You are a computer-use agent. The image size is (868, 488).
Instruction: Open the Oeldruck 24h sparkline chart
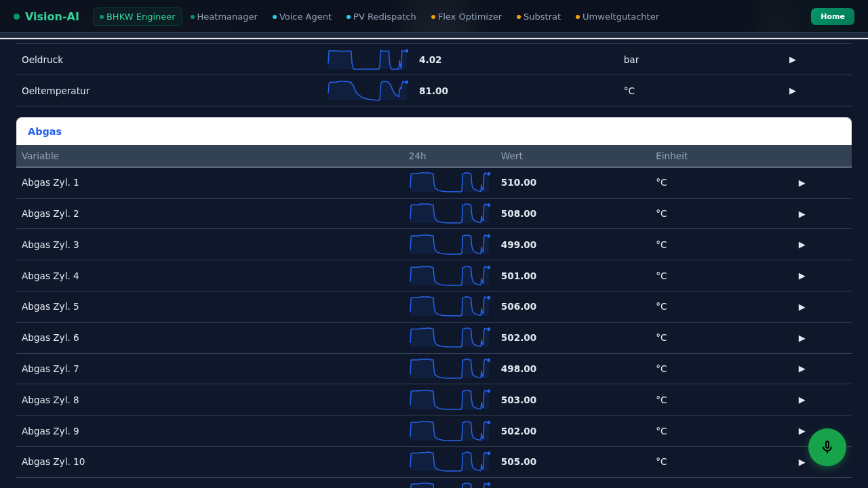point(368,60)
